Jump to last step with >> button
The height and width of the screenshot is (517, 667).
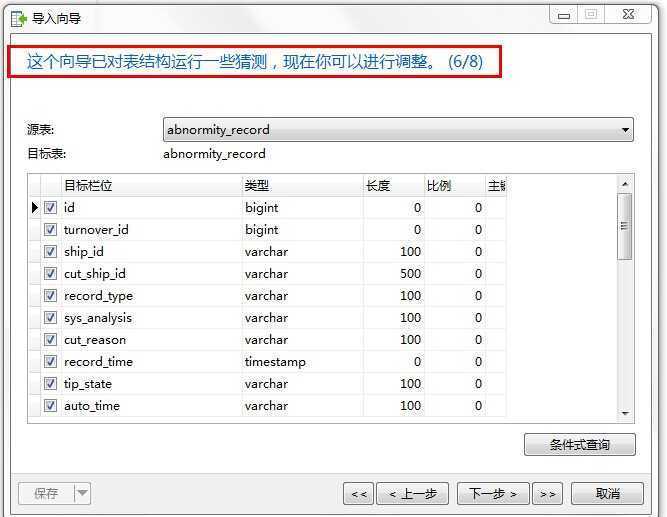547,494
